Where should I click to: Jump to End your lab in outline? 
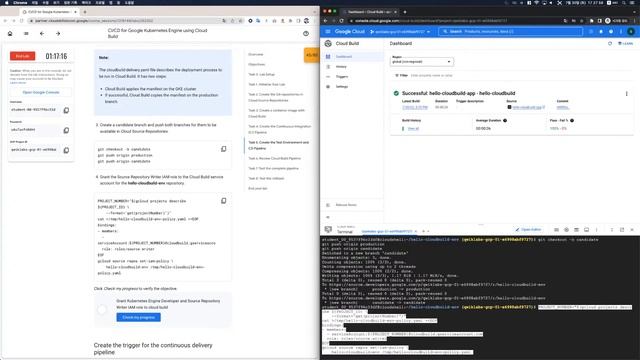pos(258,189)
